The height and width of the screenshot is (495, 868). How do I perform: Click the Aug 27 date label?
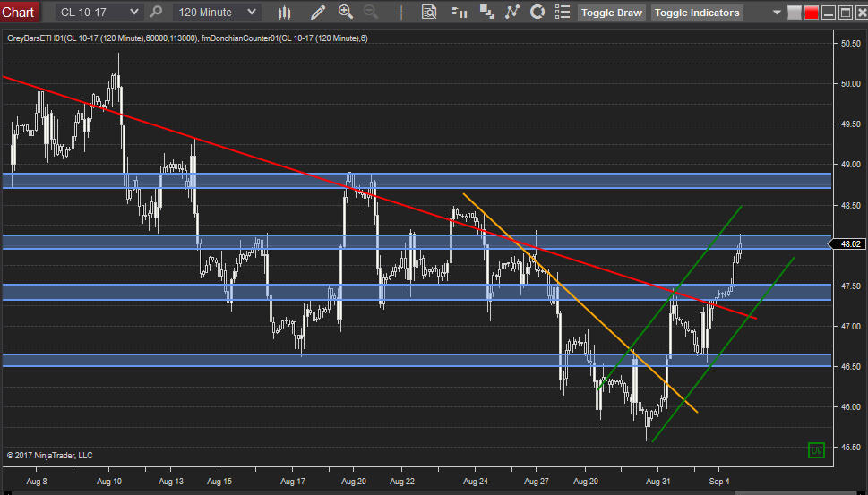536,482
